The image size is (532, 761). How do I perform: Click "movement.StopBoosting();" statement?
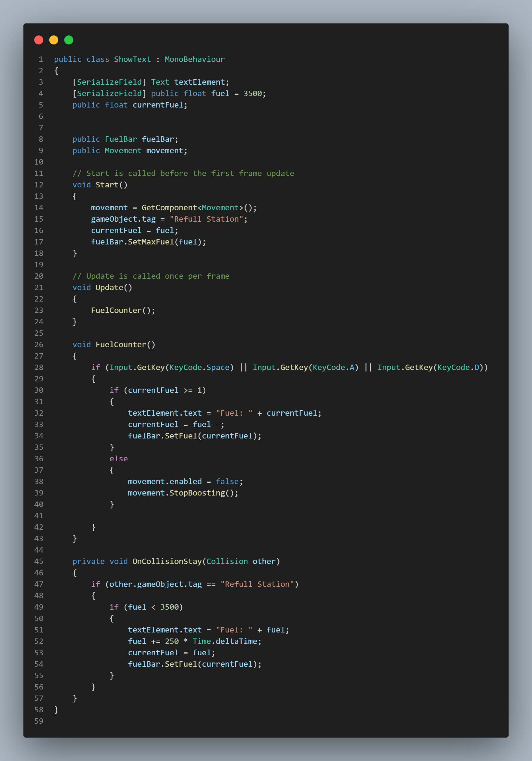click(183, 493)
